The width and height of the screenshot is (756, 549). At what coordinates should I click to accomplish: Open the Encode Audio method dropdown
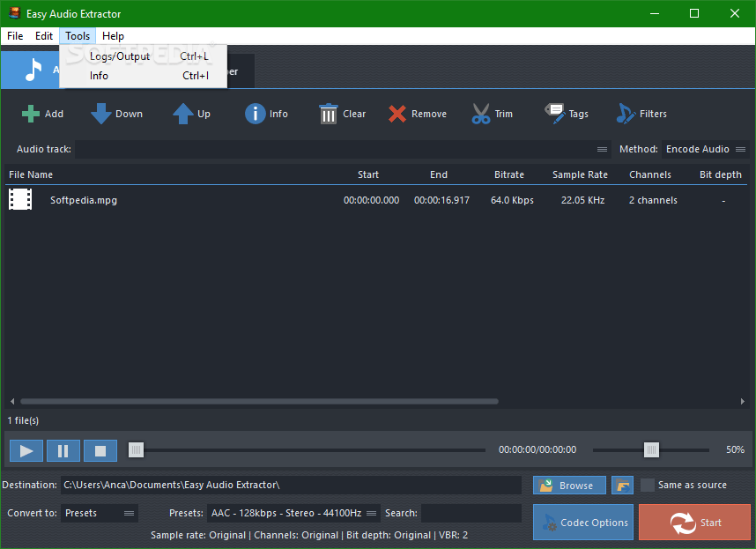click(x=705, y=149)
